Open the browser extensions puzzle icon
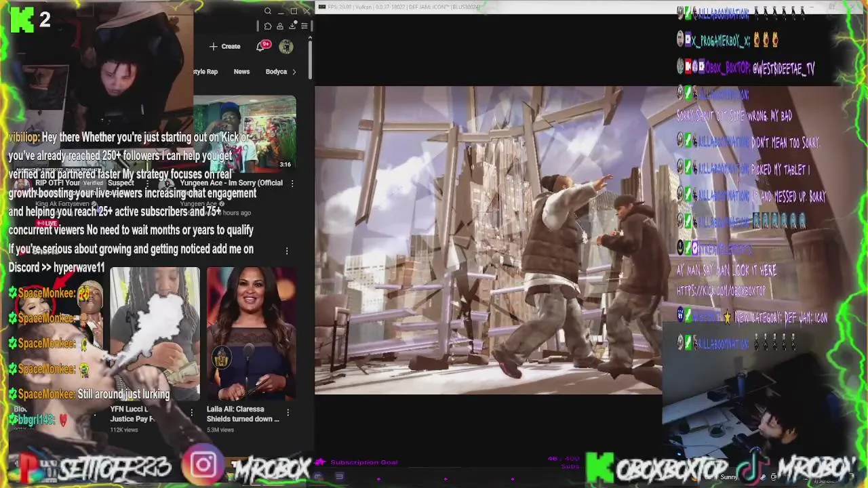Viewport: 868px width, 488px height. click(x=268, y=26)
